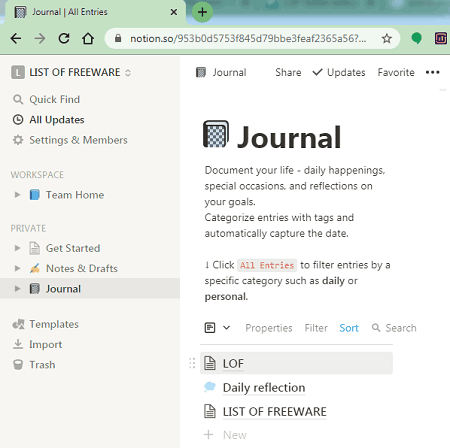Expand the Notes & Drafts toggle

[17, 268]
